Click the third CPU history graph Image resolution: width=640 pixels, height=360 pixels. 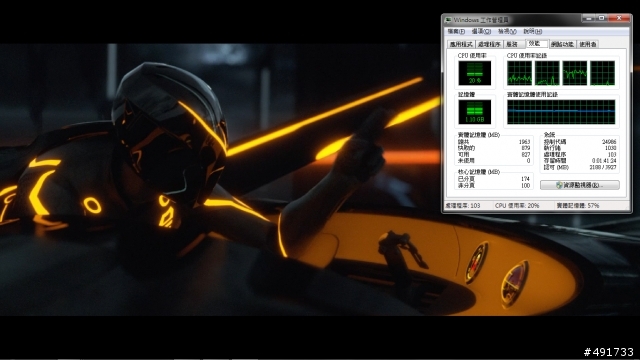(575, 73)
